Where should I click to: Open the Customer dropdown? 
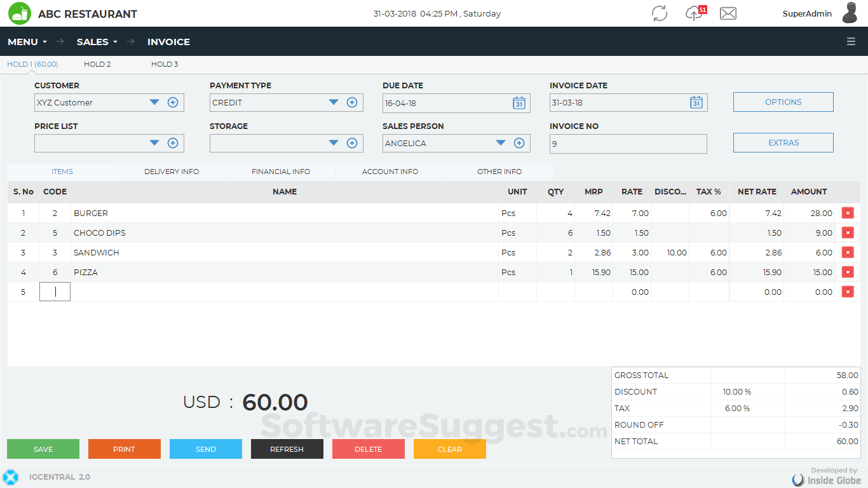coord(154,102)
